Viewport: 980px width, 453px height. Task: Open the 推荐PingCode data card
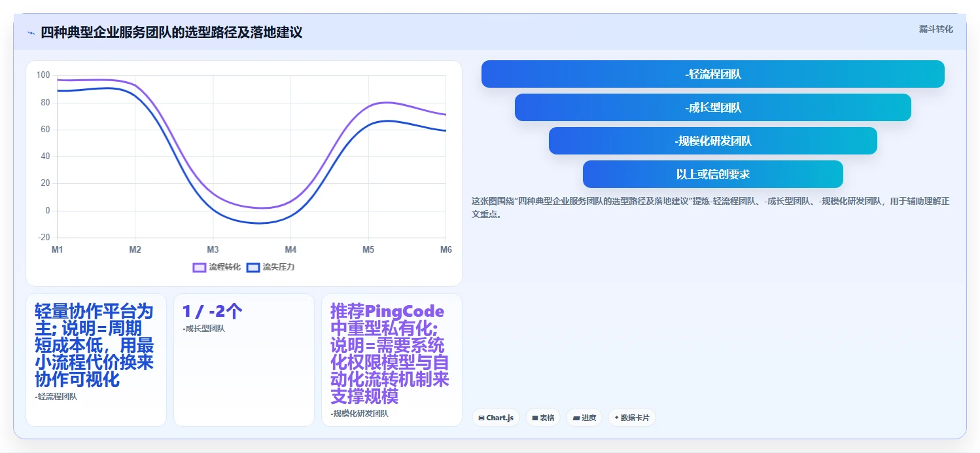tap(392, 360)
